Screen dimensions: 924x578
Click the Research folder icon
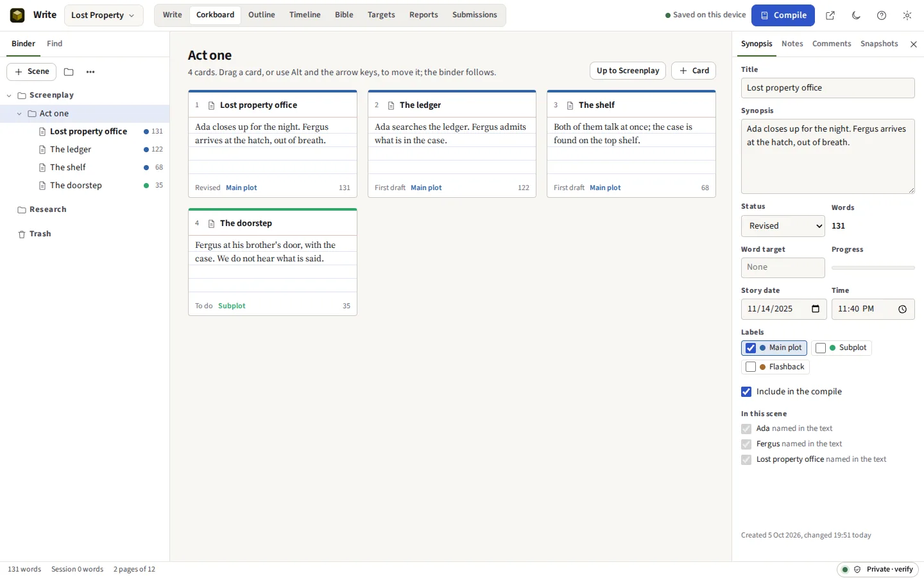pos(22,210)
